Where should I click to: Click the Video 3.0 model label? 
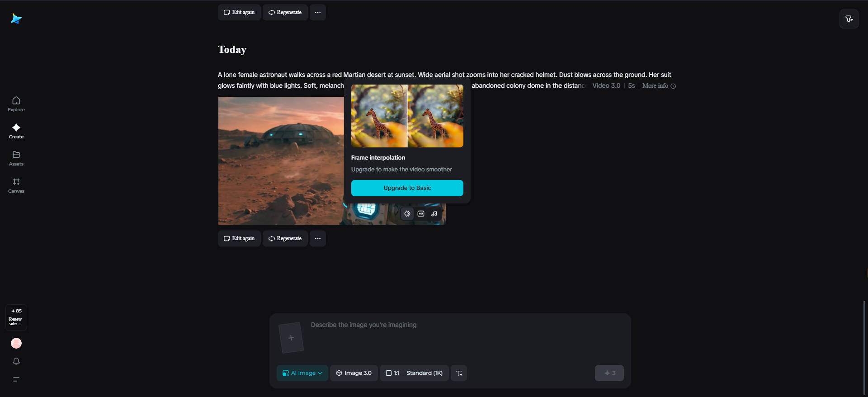point(606,85)
